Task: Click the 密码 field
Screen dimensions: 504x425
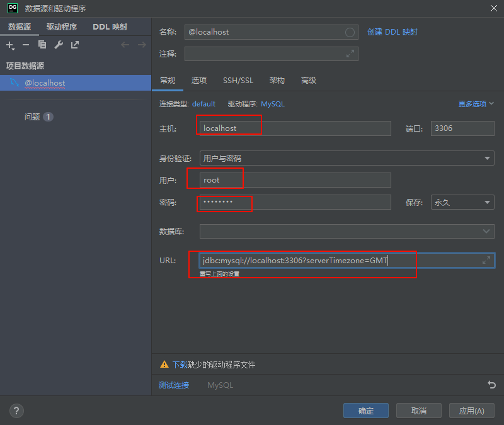Action: pyautogui.click(x=295, y=202)
